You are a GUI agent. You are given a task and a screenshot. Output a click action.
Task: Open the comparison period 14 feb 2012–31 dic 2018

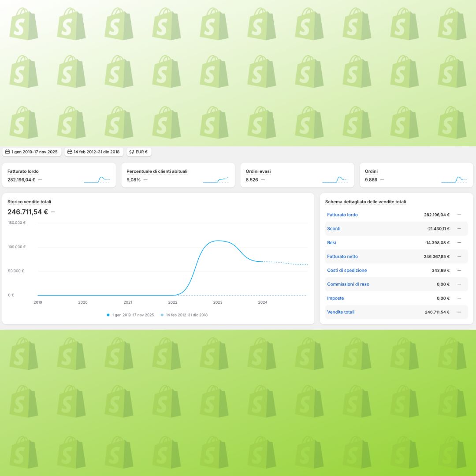click(x=93, y=152)
